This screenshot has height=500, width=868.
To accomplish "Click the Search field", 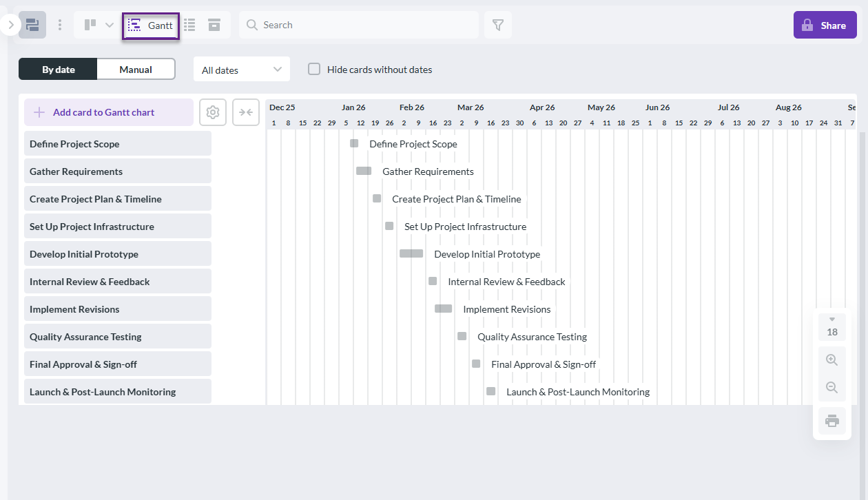I will pyautogui.click(x=358, y=25).
